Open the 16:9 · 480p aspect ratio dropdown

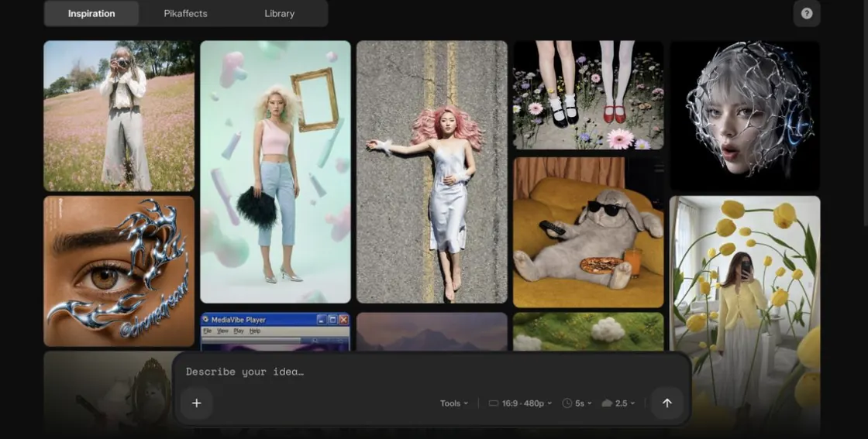click(520, 403)
